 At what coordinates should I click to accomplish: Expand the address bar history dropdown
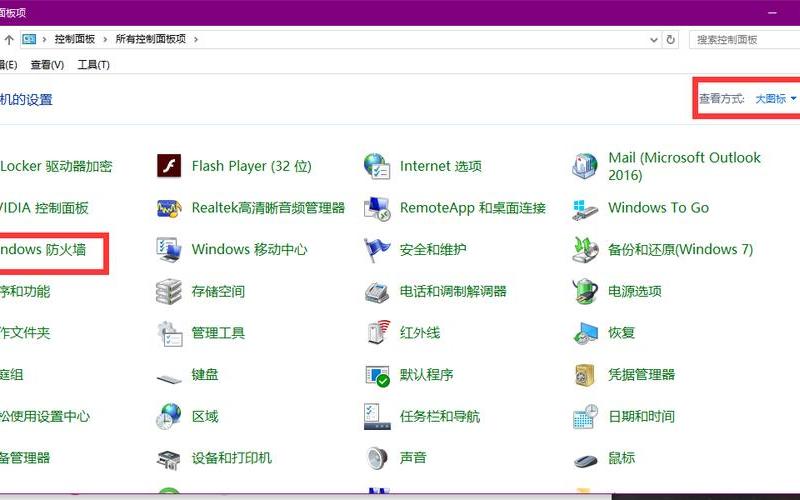[654, 40]
